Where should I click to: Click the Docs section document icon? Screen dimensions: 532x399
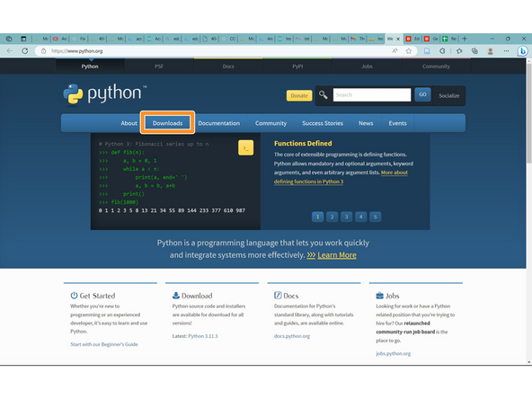pos(278,295)
